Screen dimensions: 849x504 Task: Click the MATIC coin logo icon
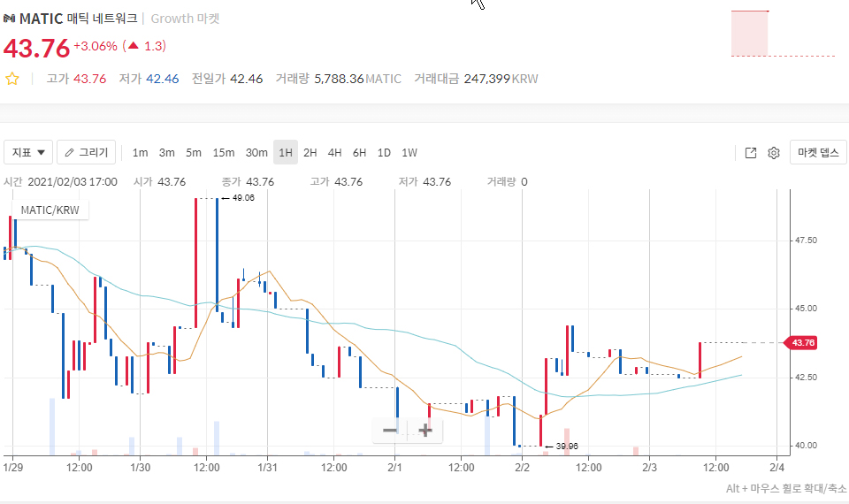click(9, 19)
